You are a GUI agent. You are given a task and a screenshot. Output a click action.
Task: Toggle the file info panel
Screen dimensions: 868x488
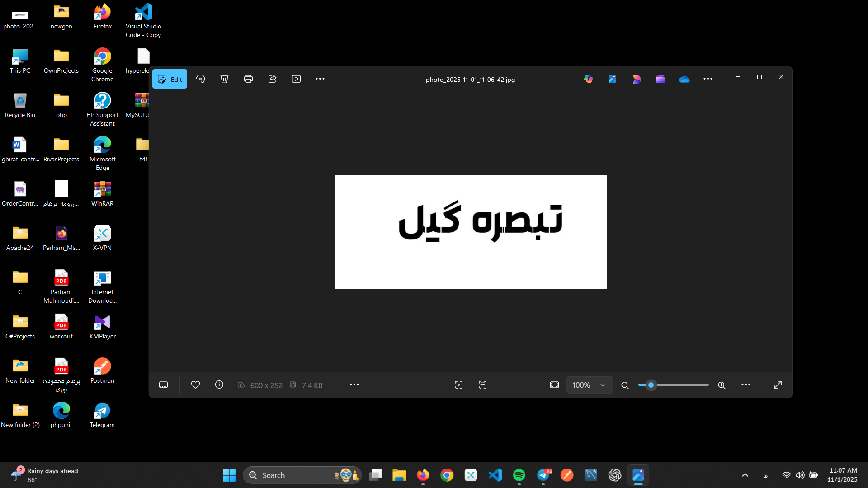click(x=219, y=385)
